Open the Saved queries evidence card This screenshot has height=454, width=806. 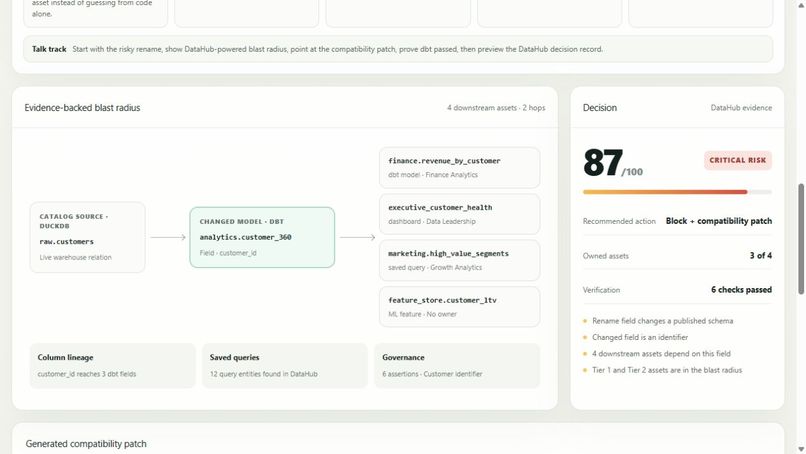[285, 366]
